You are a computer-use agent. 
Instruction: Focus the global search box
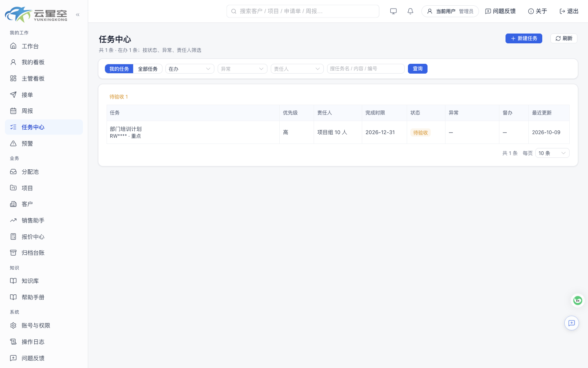(x=303, y=11)
